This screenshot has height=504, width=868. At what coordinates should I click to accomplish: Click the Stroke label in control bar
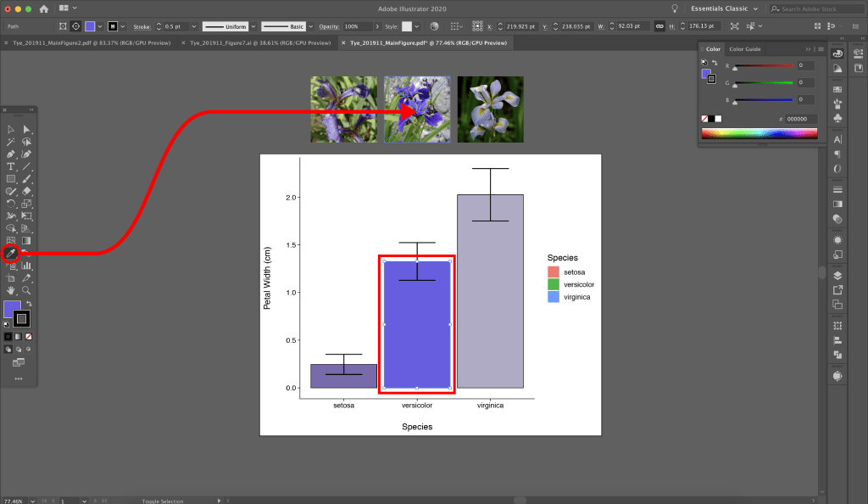click(142, 26)
